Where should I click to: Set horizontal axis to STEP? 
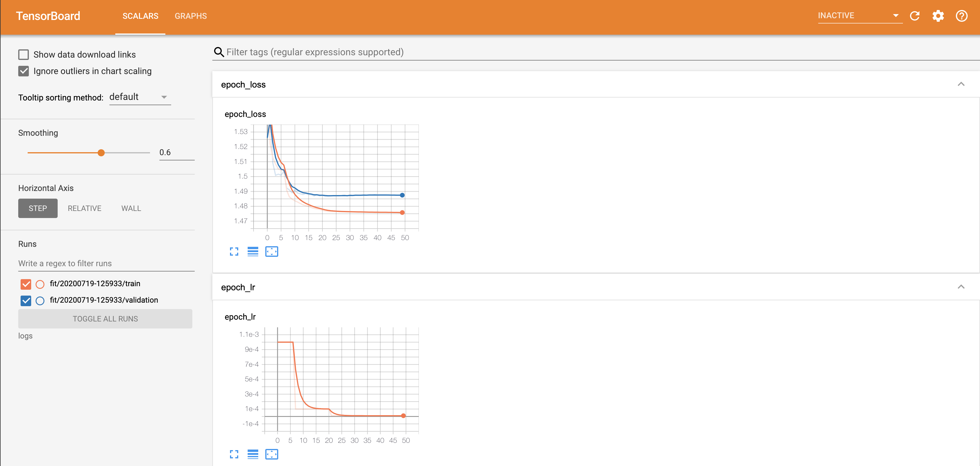[38, 208]
